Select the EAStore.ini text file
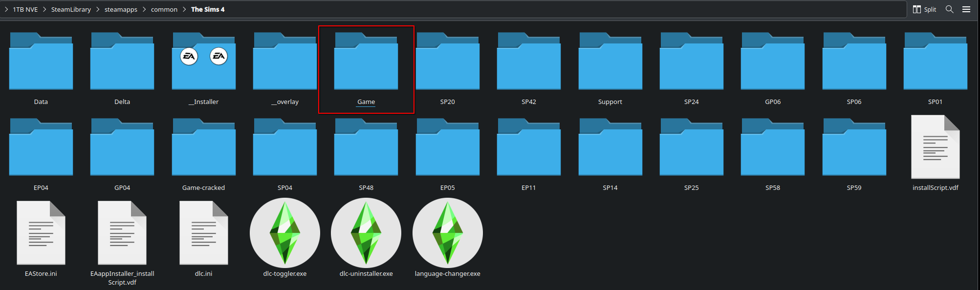The width and height of the screenshot is (980, 290). pyautogui.click(x=41, y=233)
